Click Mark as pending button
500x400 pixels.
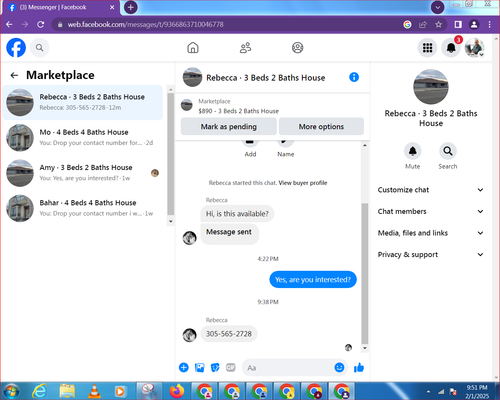(x=229, y=127)
